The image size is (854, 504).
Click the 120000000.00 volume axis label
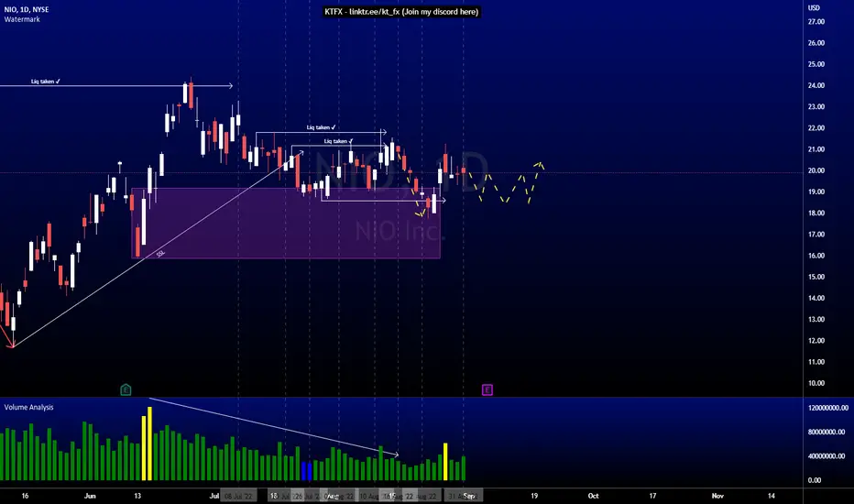point(827,408)
